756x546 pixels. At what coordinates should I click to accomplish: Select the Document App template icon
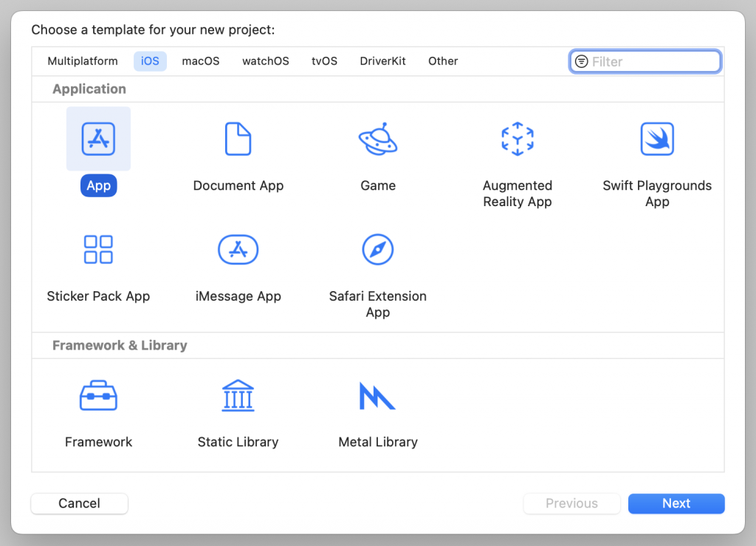point(238,139)
